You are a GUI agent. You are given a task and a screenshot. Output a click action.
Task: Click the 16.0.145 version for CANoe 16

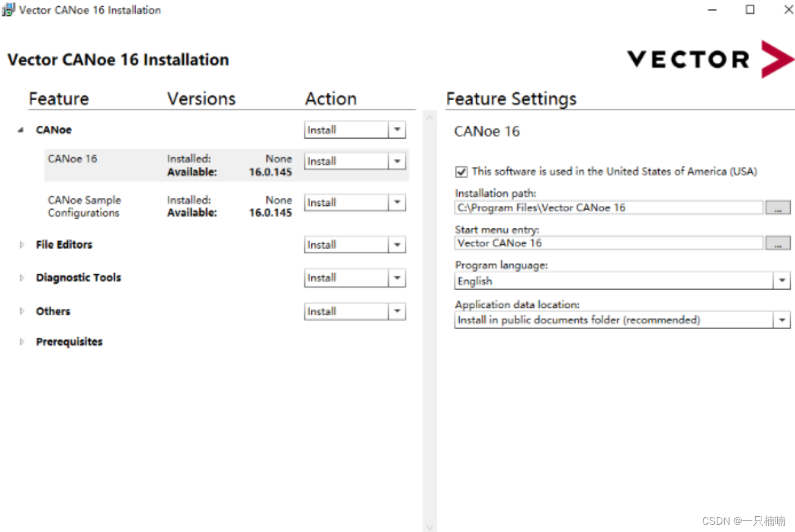[x=270, y=172]
